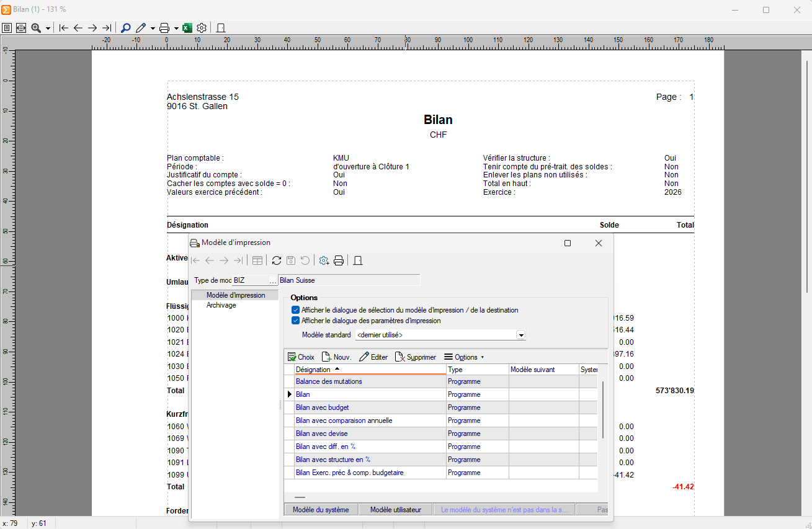812x529 pixels.
Task: Open the settings gear in the main toolbar
Action: [x=202, y=28]
